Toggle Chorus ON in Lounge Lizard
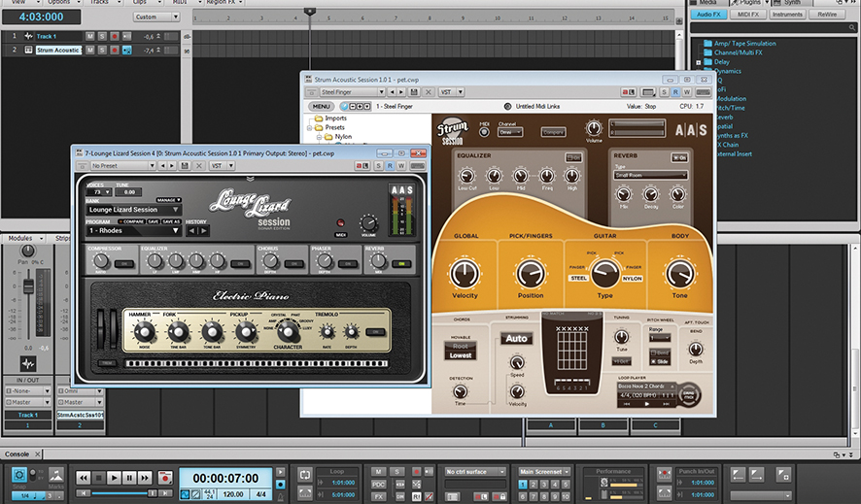The height and width of the screenshot is (504, 861). tap(294, 264)
